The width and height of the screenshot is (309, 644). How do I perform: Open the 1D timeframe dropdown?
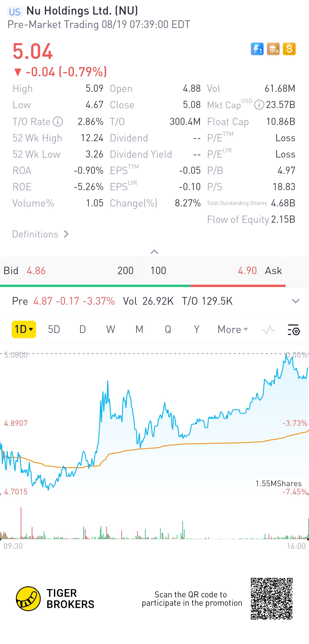click(24, 329)
